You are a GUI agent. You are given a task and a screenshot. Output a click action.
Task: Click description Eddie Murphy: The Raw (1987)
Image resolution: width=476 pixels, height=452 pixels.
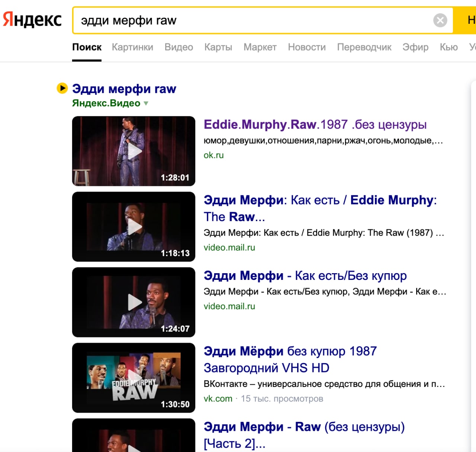click(x=324, y=233)
